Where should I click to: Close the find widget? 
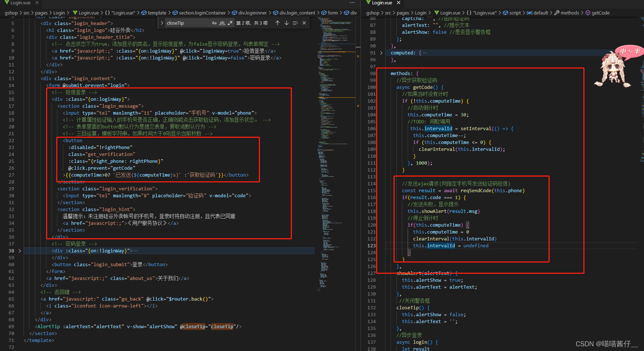pos(304,23)
